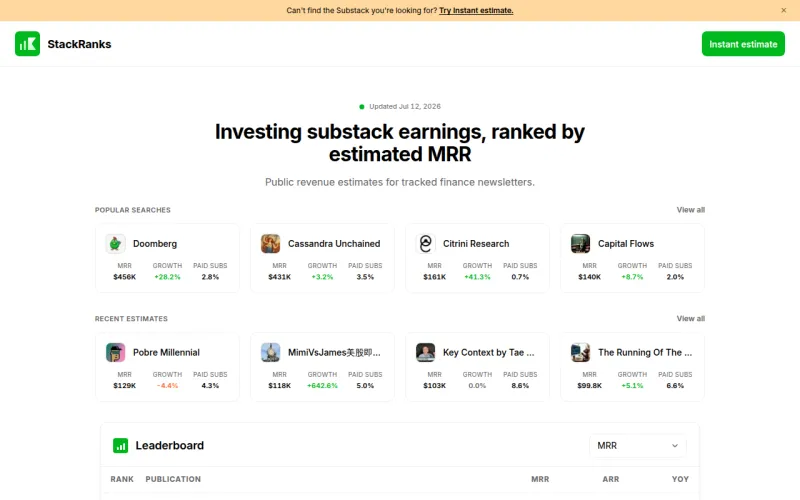Viewport: 800px width, 500px height.
Task: View all Popular Searches
Action: click(690, 210)
